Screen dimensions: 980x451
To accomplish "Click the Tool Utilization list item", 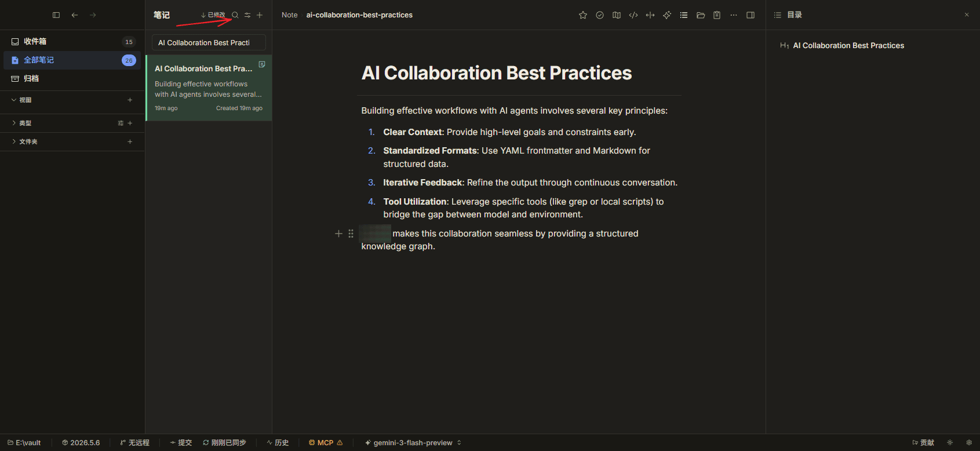I will 523,208.
